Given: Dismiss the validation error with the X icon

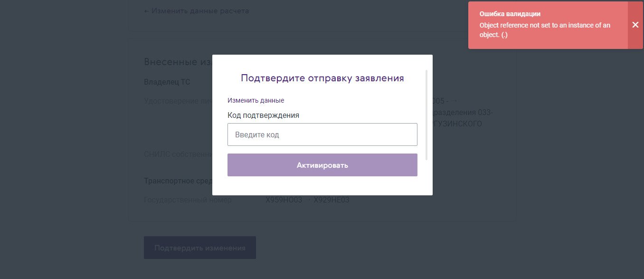Looking at the screenshot, I should point(635,25).
